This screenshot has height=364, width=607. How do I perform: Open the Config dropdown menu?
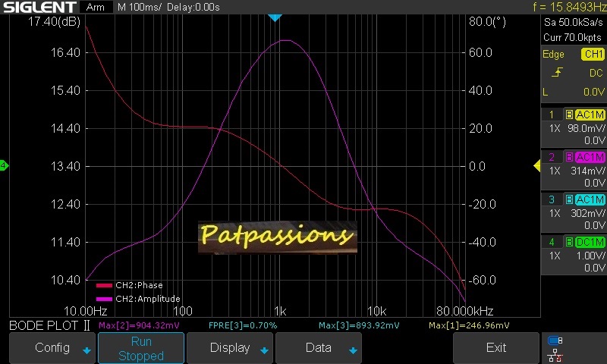click(x=52, y=348)
